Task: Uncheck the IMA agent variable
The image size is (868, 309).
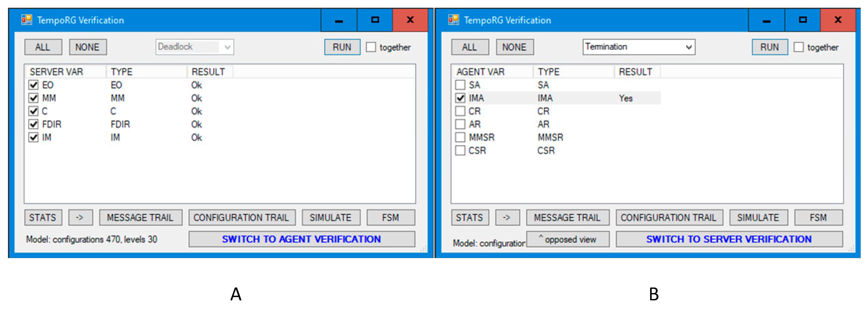Action: click(460, 98)
